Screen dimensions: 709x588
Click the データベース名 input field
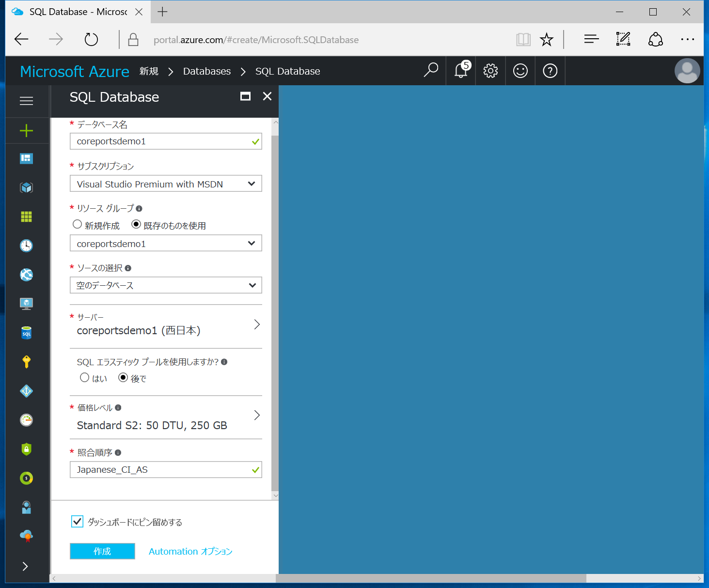coord(166,141)
